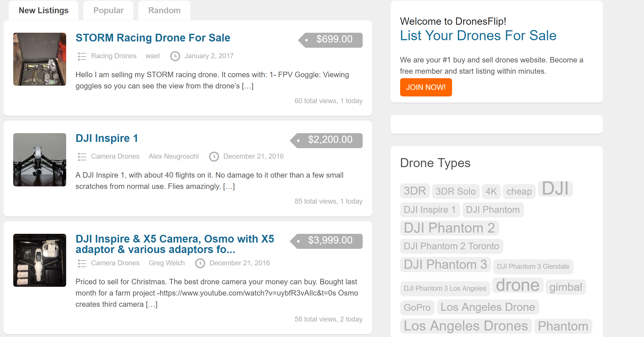
Task: Select DJI Phantom 3 Los Angeles tag
Action: click(x=445, y=289)
